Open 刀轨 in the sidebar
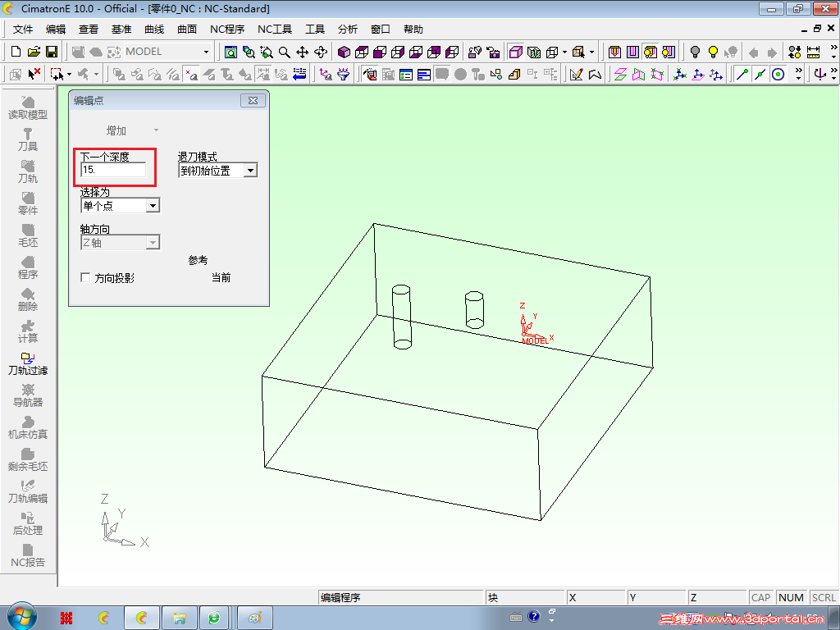This screenshot has width=840, height=630. pyautogui.click(x=28, y=172)
